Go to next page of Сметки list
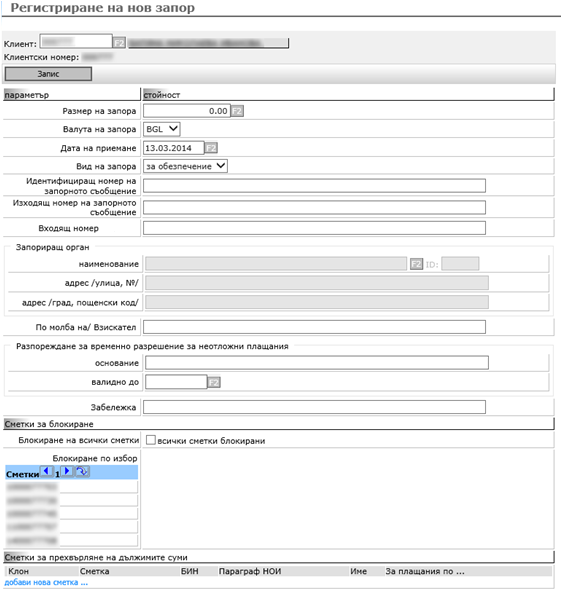Screen dimensions: 562x605 coord(67,471)
